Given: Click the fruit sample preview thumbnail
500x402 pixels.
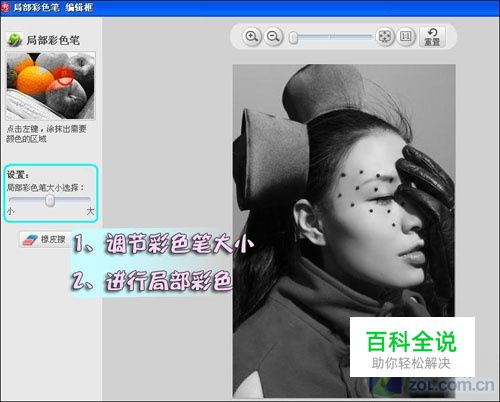Looking at the screenshot, I should tap(51, 86).
